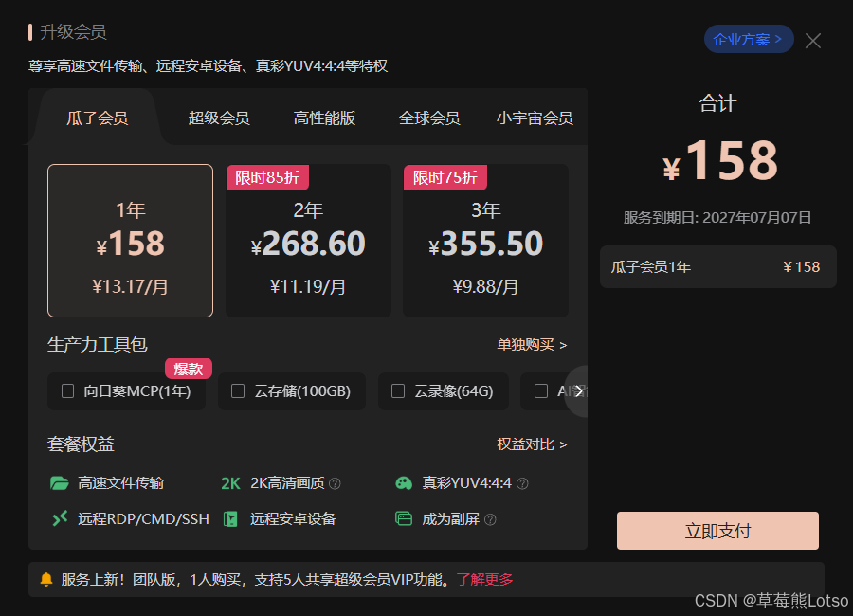The width and height of the screenshot is (853, 616).
Task: Click the help icon next to 2K高清画质
Action: click(x=336, y=483)
